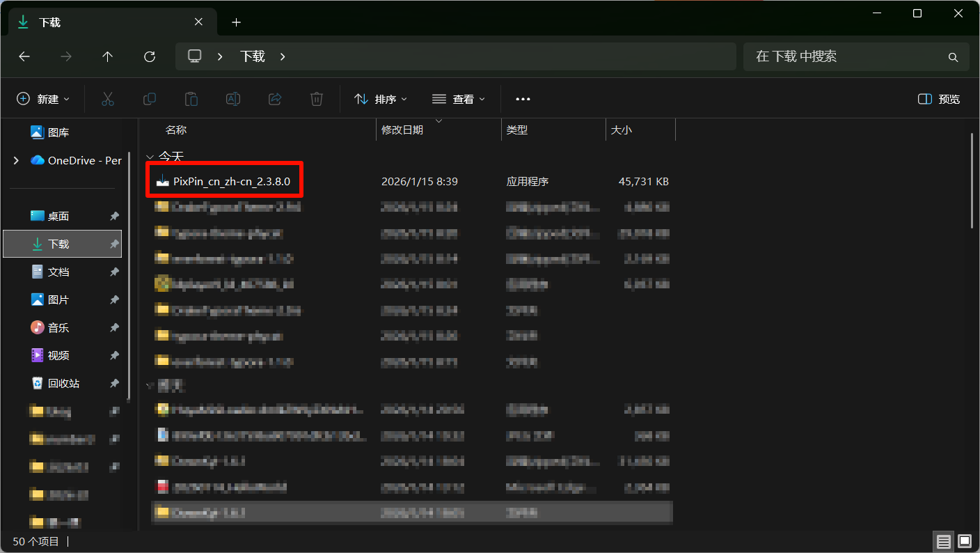Click the Paste clipboard icon
Viewport: 980px width, 553px height.
coord(191,99)
